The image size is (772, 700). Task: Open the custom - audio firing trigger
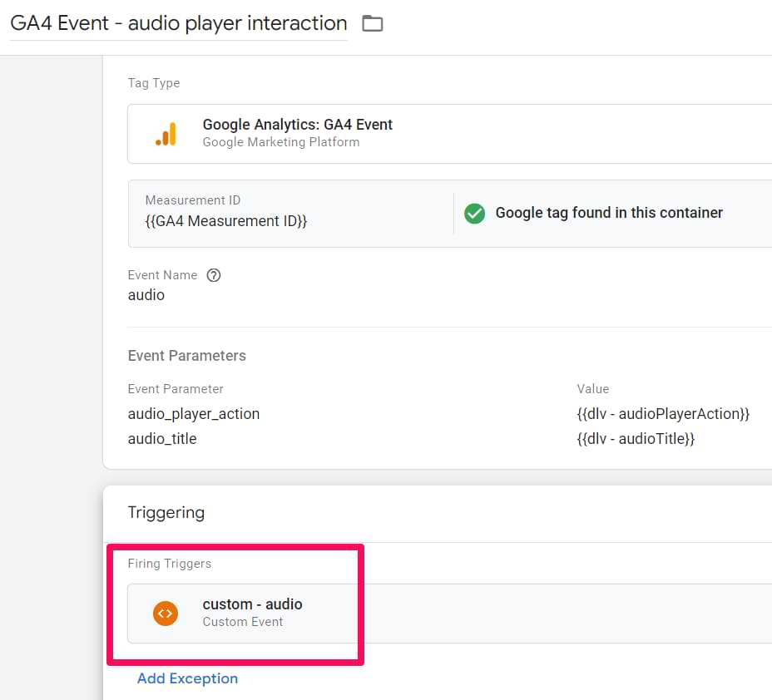click(x=449, y=614)
